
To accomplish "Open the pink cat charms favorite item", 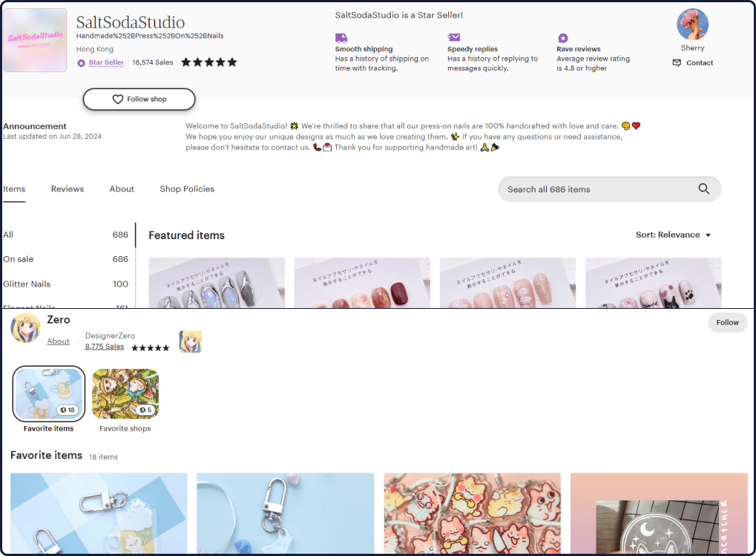I will coord(472,513).
